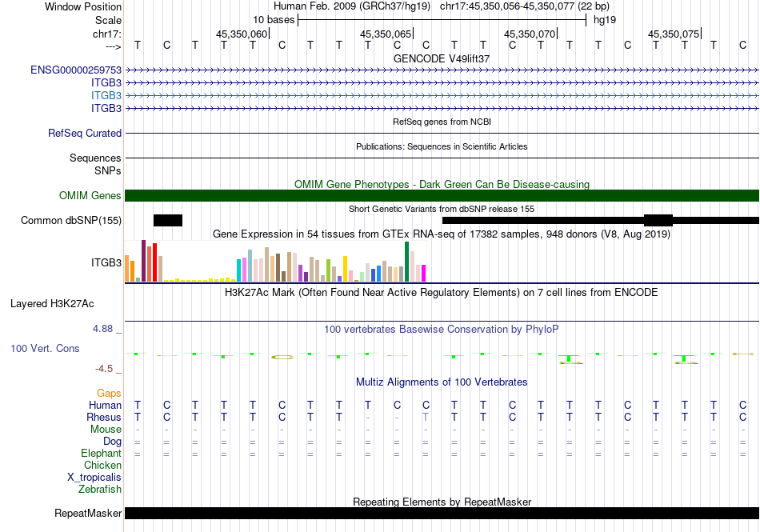Open the Layered H3K27Ac track label
This screenshot has height=532, width=760.
pyautogui.click(x=52, y=304)
